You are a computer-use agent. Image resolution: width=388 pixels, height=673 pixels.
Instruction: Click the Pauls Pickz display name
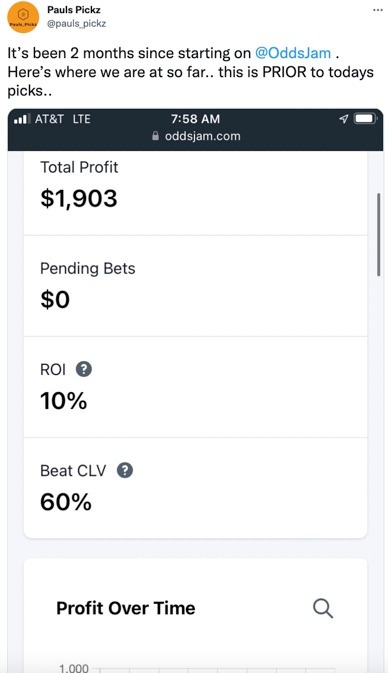point(73,9)
